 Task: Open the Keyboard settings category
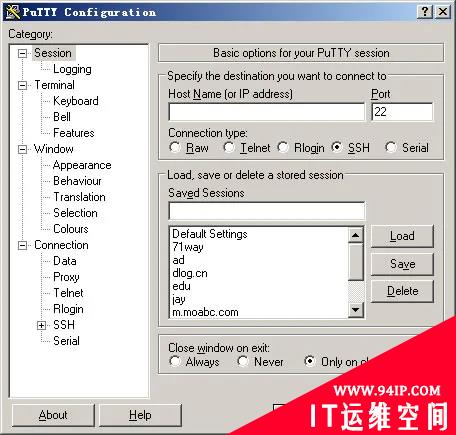tap(76, 101)
